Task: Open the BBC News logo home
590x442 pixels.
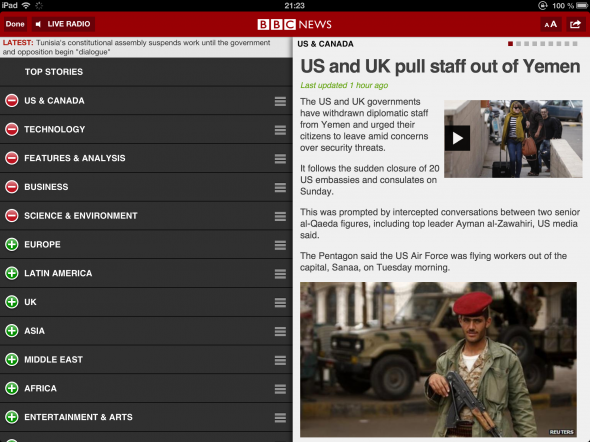Action: (295, 24)
